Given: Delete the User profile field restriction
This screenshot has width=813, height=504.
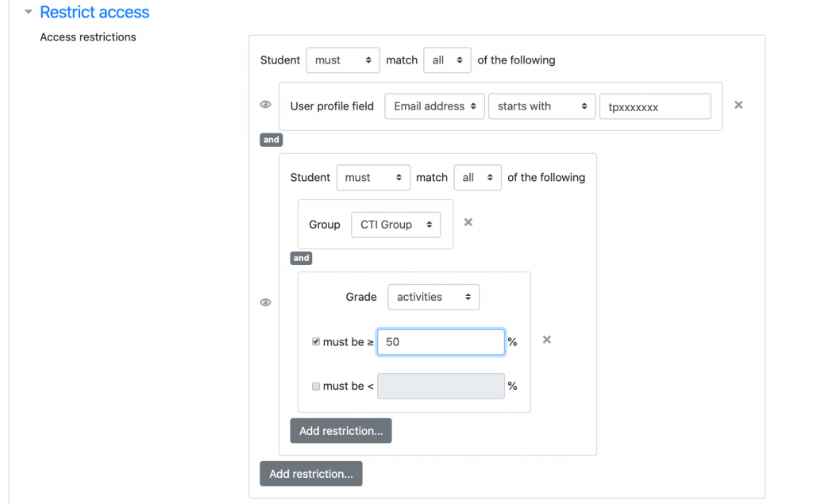Looking at the screenshot, I should click(x=738, y=105).
